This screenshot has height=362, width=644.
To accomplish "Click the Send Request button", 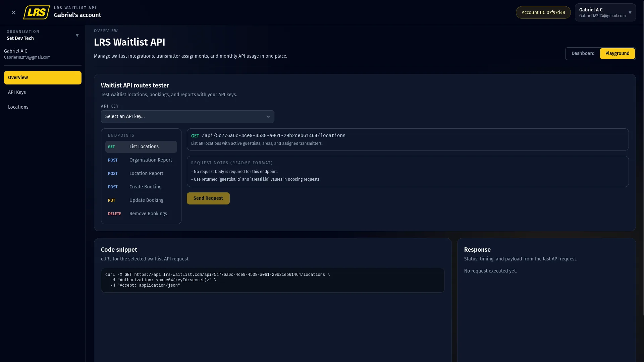I will click(x=208, y=198).
